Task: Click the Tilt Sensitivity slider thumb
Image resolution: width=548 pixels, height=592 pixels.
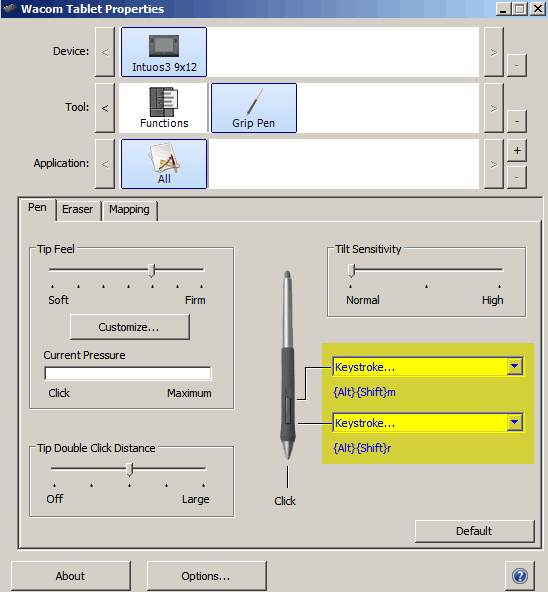Action: click(x=351, y=271)
